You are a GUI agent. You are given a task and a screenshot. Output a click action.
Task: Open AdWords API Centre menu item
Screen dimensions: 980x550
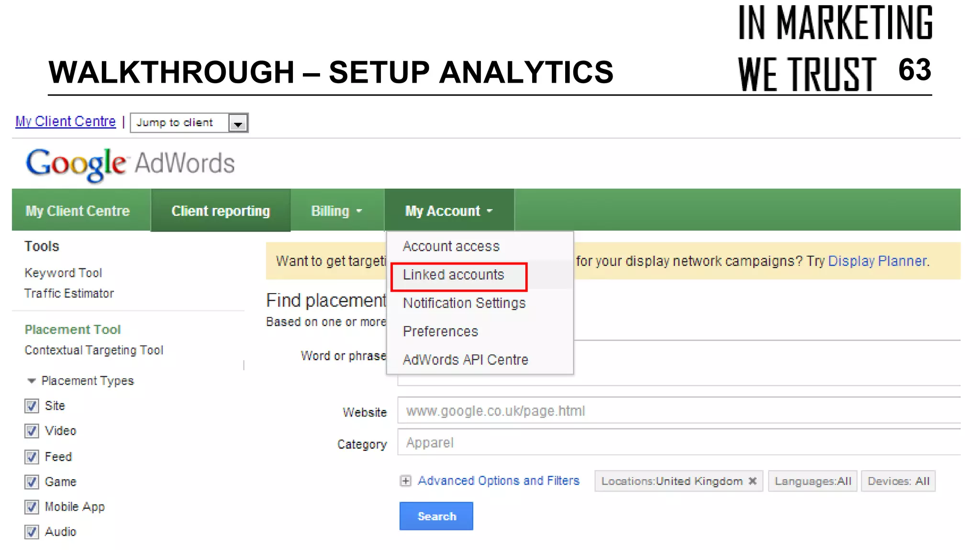tap(480, 360)
